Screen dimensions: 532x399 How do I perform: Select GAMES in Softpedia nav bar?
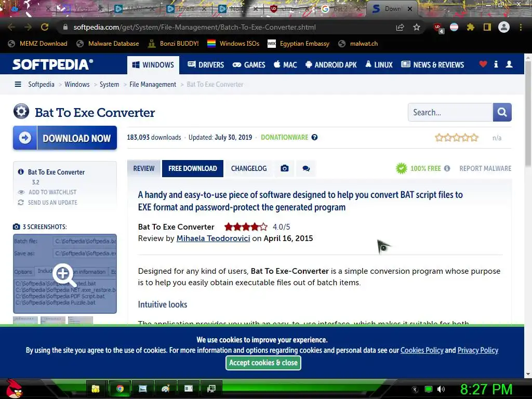(x=249, y=65)
